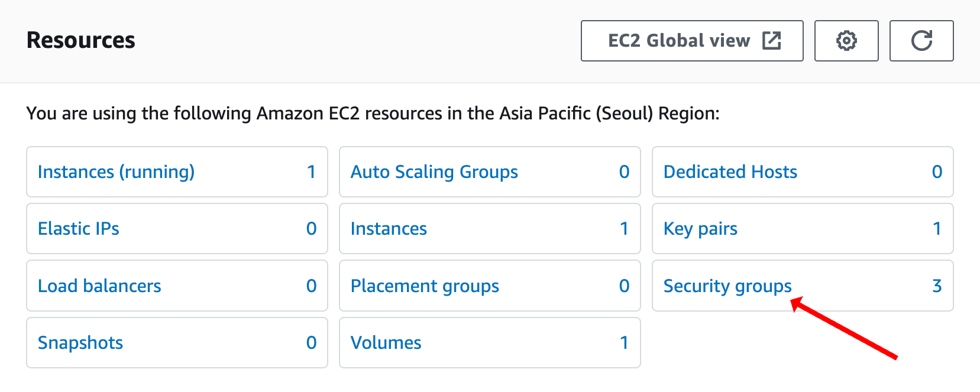Open Elastic IPs resource link

pos(79,229)
